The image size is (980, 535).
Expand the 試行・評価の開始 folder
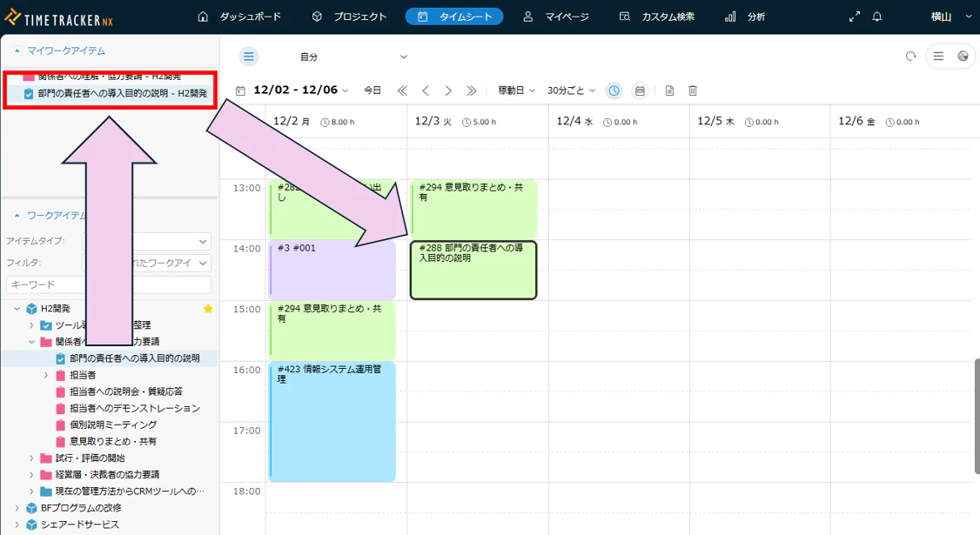click(31, 458)
